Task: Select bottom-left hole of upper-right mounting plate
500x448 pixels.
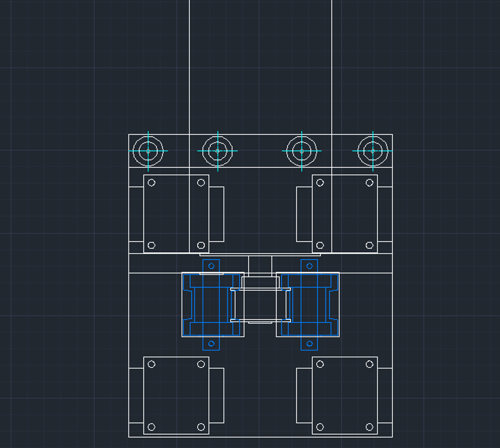Action: coord(320,245)
